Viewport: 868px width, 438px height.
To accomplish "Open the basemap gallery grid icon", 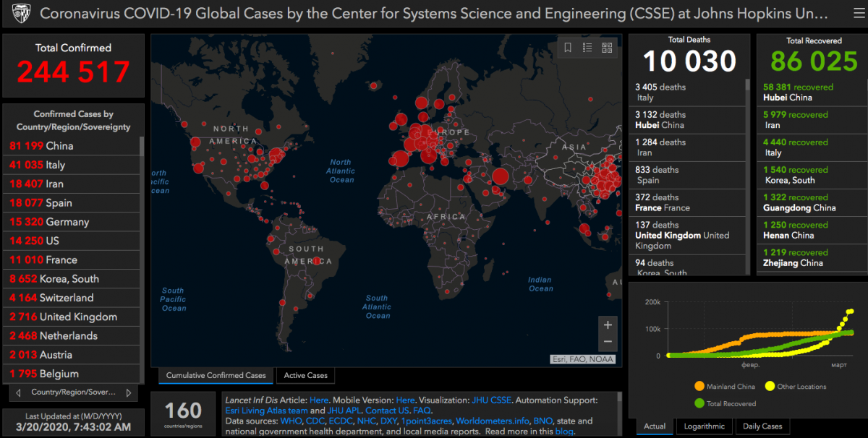I will pos(607,48).
